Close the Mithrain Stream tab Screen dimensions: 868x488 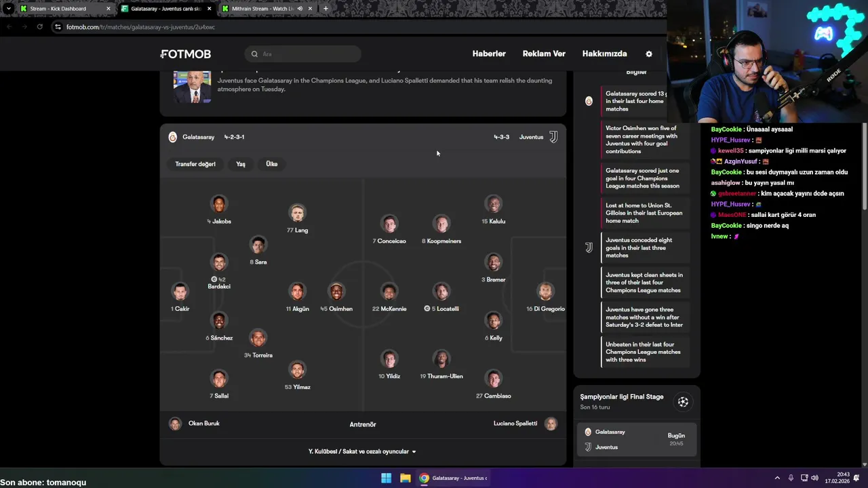point(311,9)
